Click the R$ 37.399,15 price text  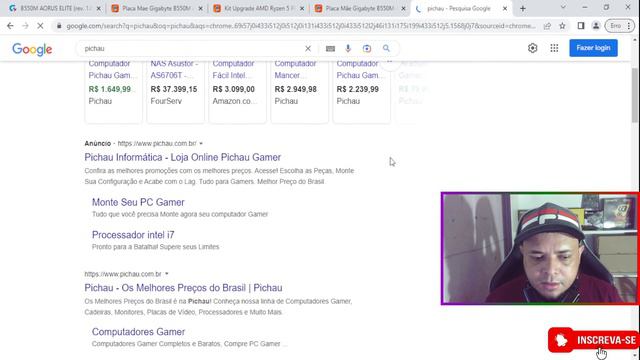pyautogui.click(x=174, y=89)
